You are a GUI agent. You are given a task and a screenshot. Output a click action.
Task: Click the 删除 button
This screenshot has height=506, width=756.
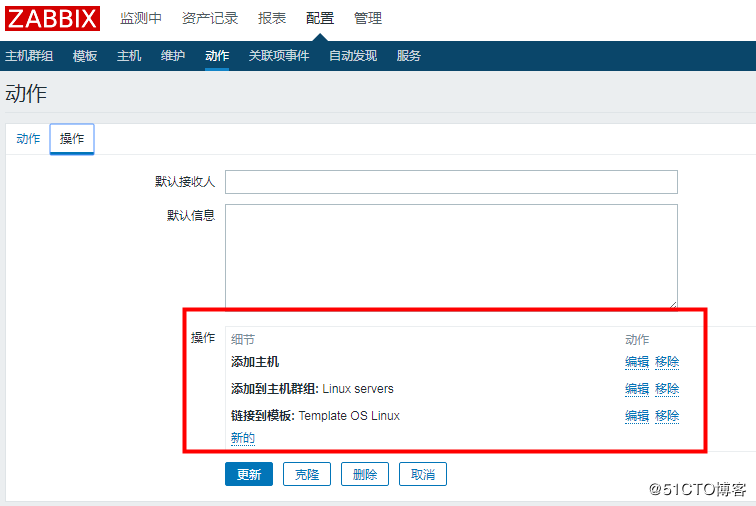coord(364,474)
